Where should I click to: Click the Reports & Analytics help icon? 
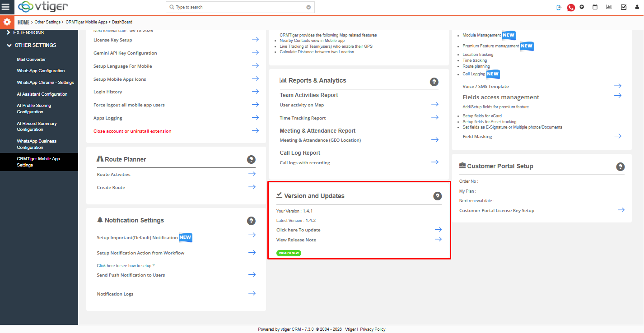pos(434,82)
